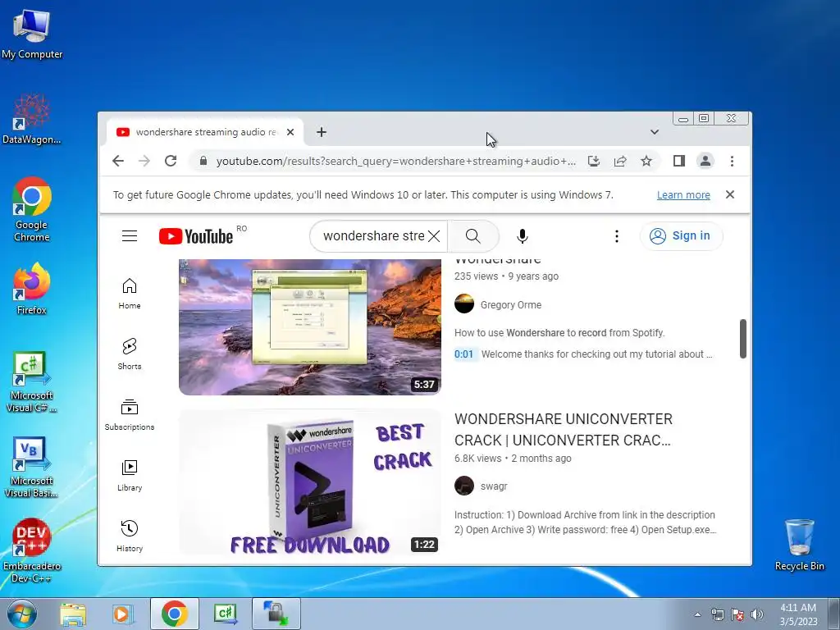Go back in Chrome
Image resolution: width=840 pixels, height=630 pixels.
coord(118,161)
